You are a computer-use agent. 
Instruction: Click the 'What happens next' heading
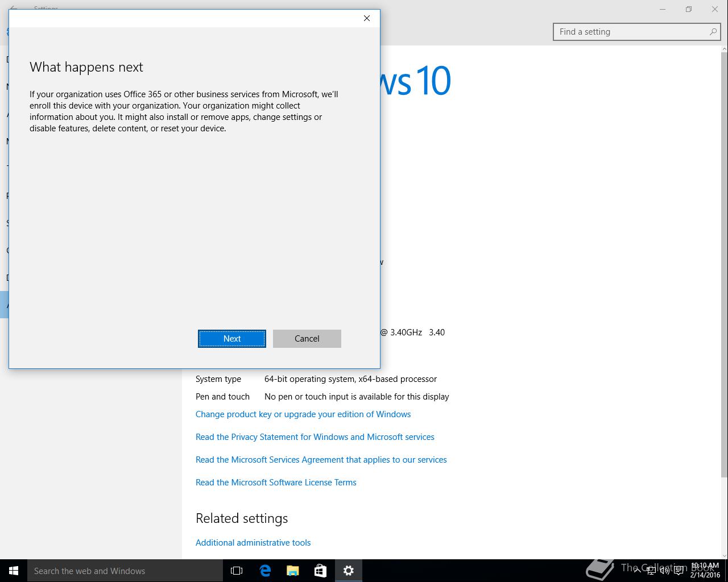(x=86, y=67)
